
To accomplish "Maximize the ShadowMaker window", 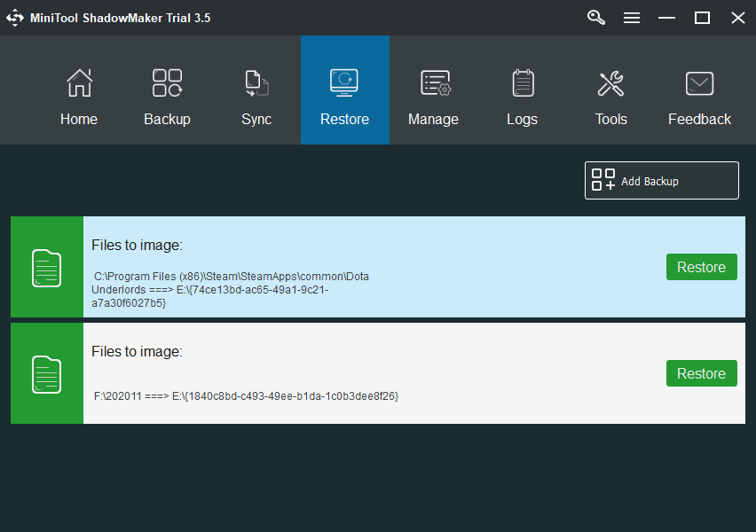I will click(702, 18).
